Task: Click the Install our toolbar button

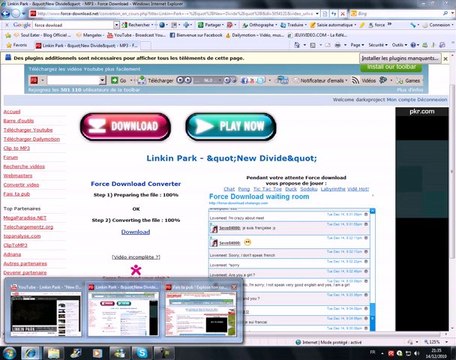Action: tap(391, 67)
